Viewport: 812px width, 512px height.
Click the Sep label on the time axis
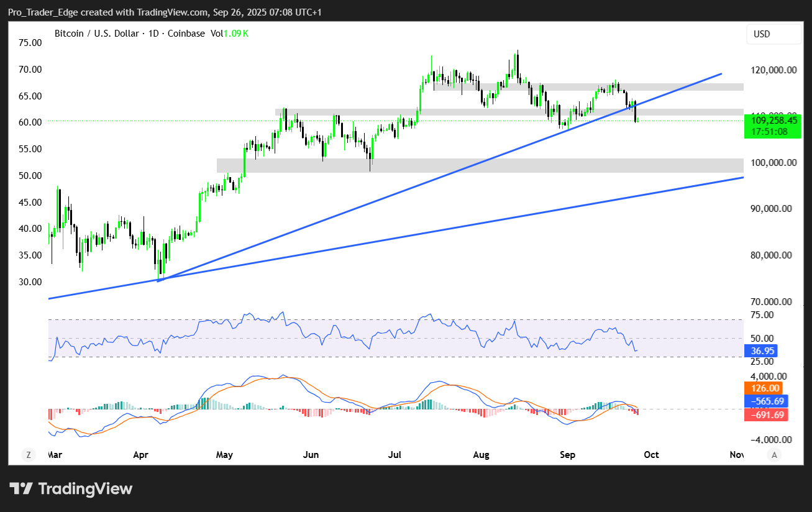[567, 455]
